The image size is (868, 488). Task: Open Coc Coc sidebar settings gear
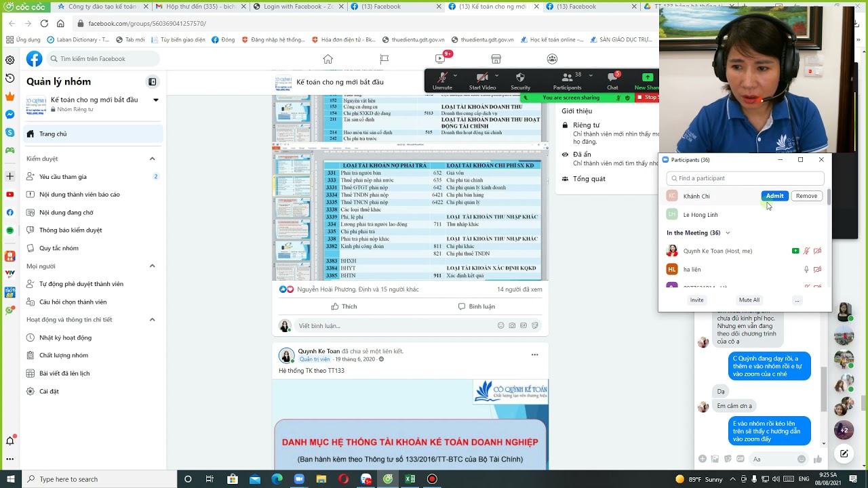click(9, 60)
